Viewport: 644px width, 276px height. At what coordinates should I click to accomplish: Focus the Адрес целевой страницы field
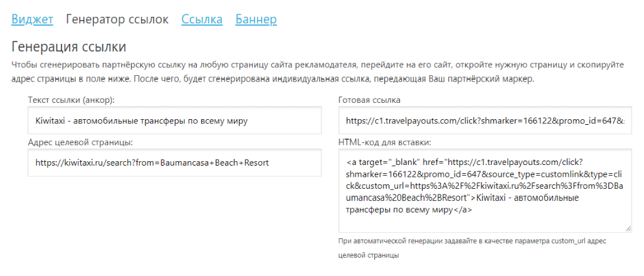tap(174, 162)
